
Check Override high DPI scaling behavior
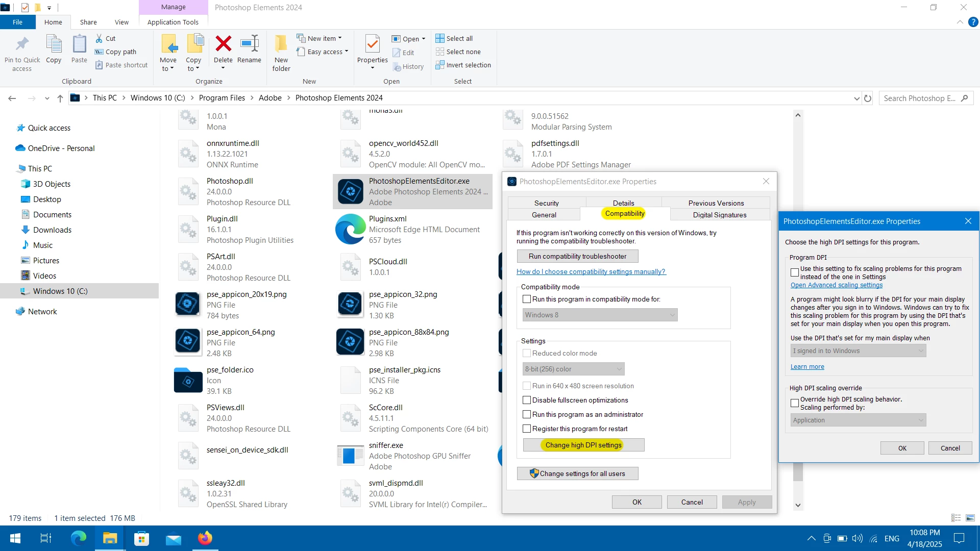[x=795, y=403]
